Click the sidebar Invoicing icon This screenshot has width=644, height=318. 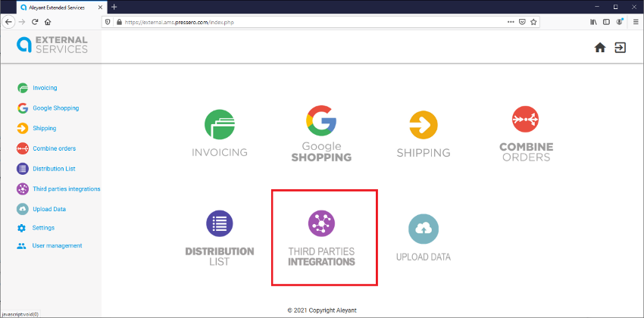23,88
